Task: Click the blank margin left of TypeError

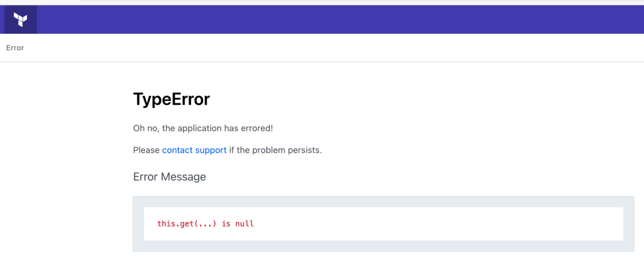Action: pyautogui.click(x=67, y=99)
